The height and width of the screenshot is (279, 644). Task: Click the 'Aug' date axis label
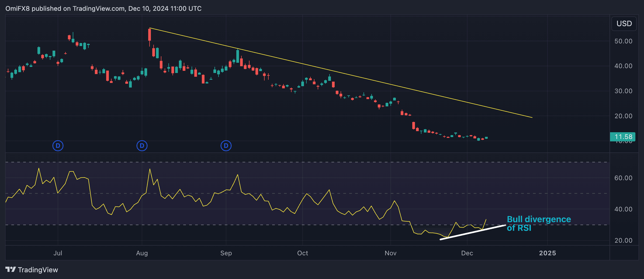coord(142,253)
